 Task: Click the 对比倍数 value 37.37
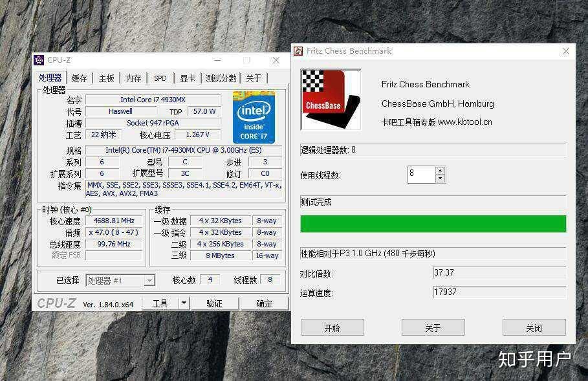click(x=499, y=272)
